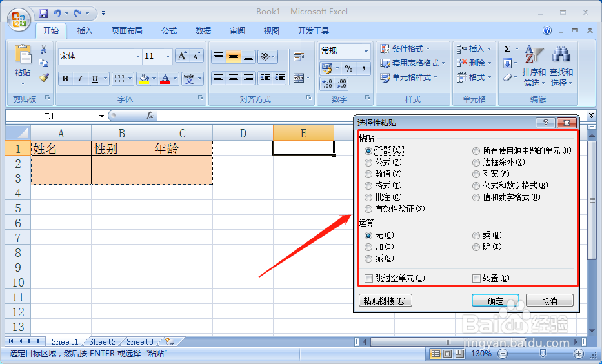The image size is (602, 364).
Task: Open the 单元格样式 dropdown
Action: [x=409, y=77]
